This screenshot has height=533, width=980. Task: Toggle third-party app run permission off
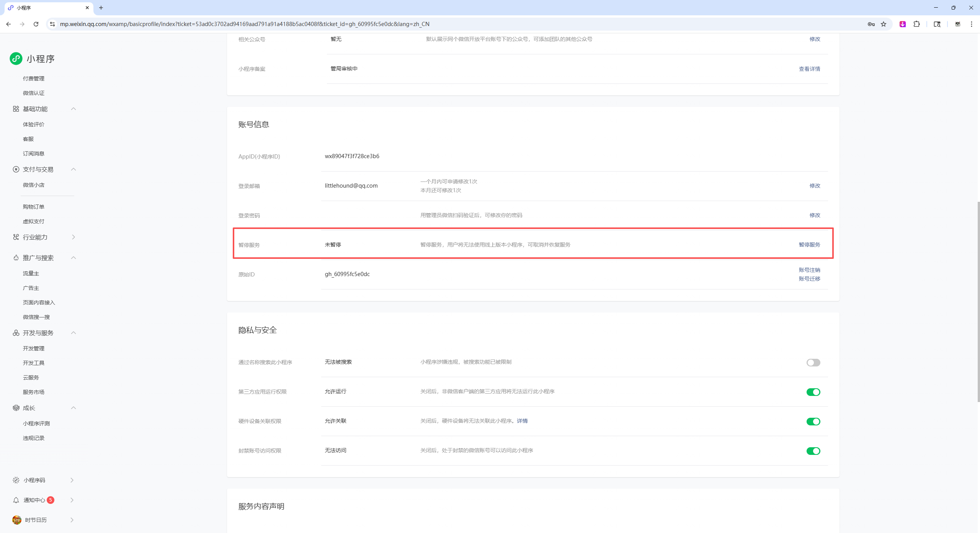pos(813,392)
